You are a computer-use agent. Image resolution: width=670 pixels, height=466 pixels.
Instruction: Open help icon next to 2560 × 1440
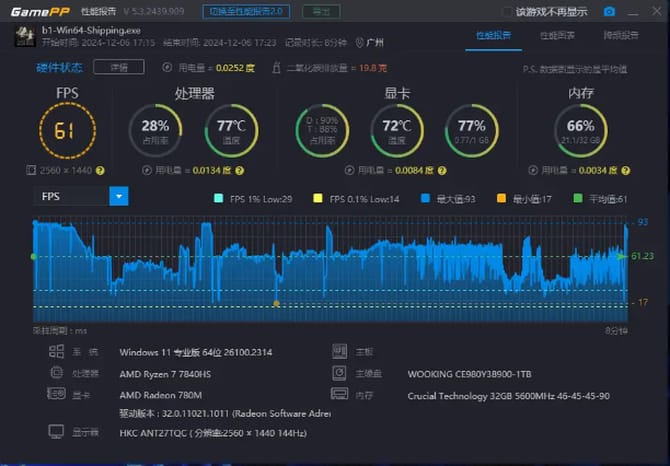(100, 170)
